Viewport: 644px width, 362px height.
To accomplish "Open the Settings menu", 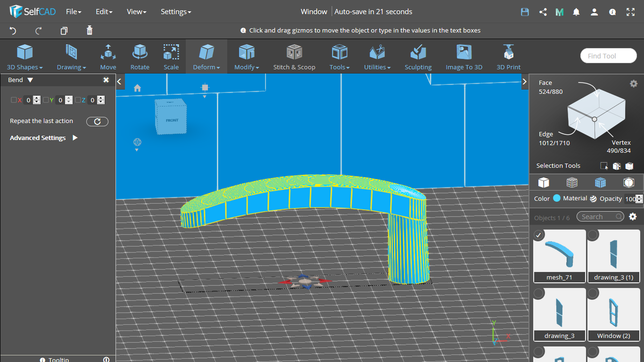I will [x=176, y=12].
